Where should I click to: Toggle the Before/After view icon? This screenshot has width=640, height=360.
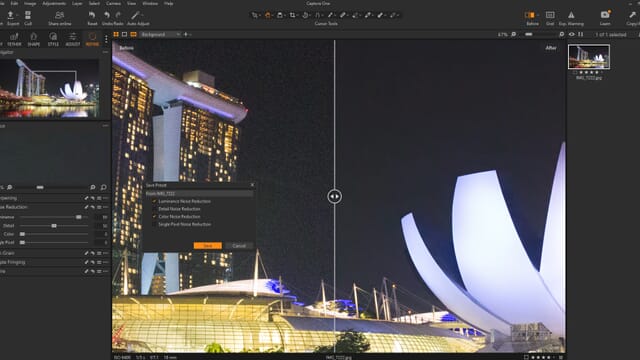click(530, 15)
